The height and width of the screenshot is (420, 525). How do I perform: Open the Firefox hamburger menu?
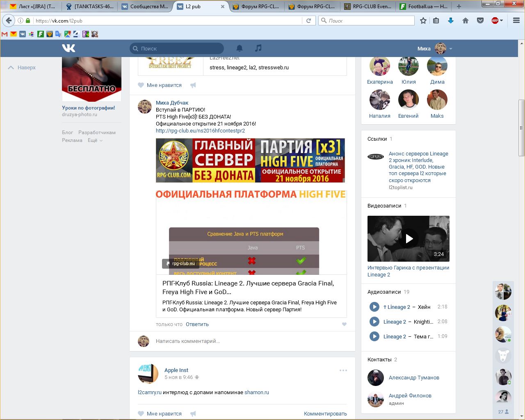pyautogui.click(x=516, y=21)
